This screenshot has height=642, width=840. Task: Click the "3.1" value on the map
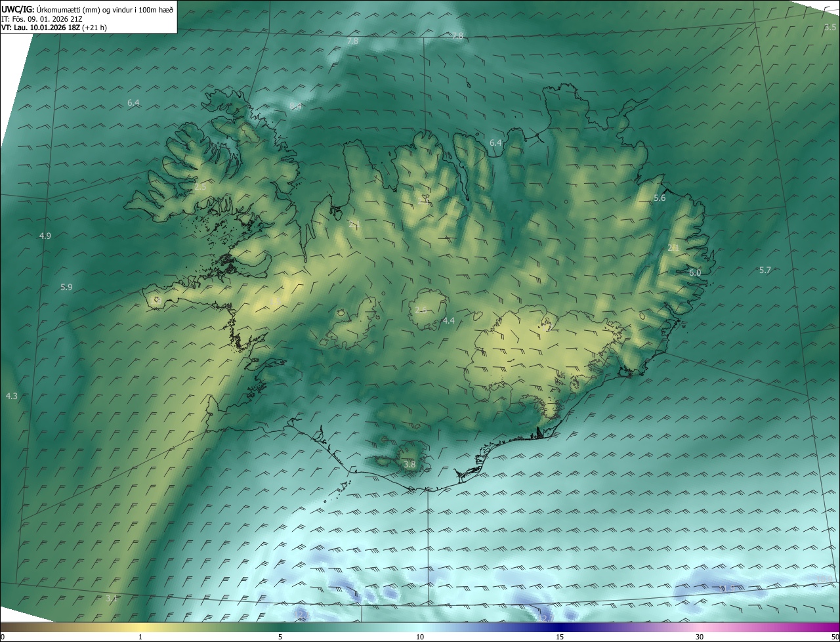112,599
